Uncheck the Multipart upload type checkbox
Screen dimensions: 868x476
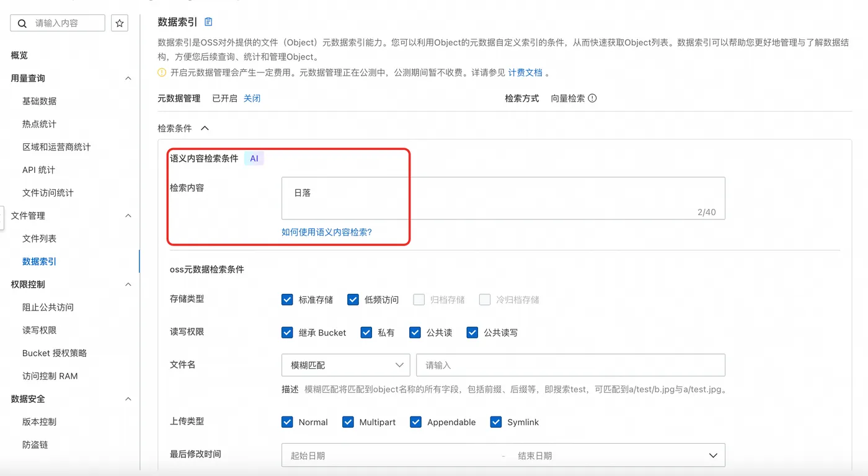(x=348, y=422)
